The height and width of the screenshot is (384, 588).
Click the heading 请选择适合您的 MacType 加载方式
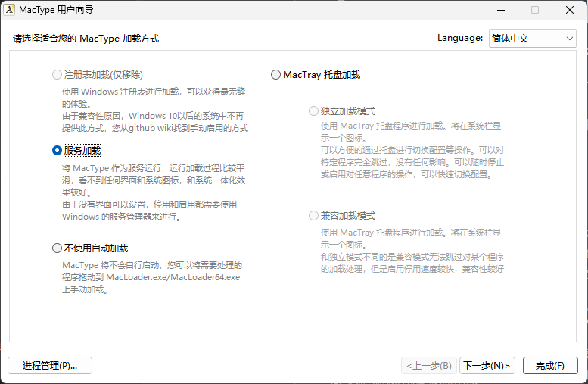(86, 39)
